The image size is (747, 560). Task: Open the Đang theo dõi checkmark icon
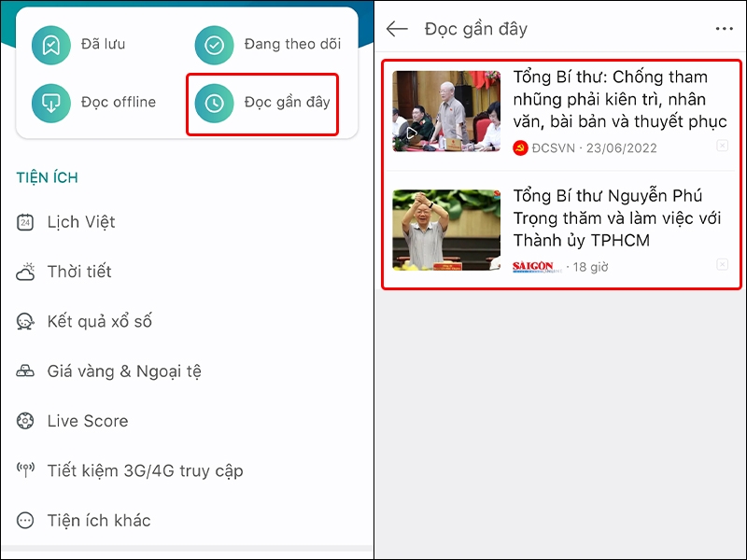[x=214, y=45]
